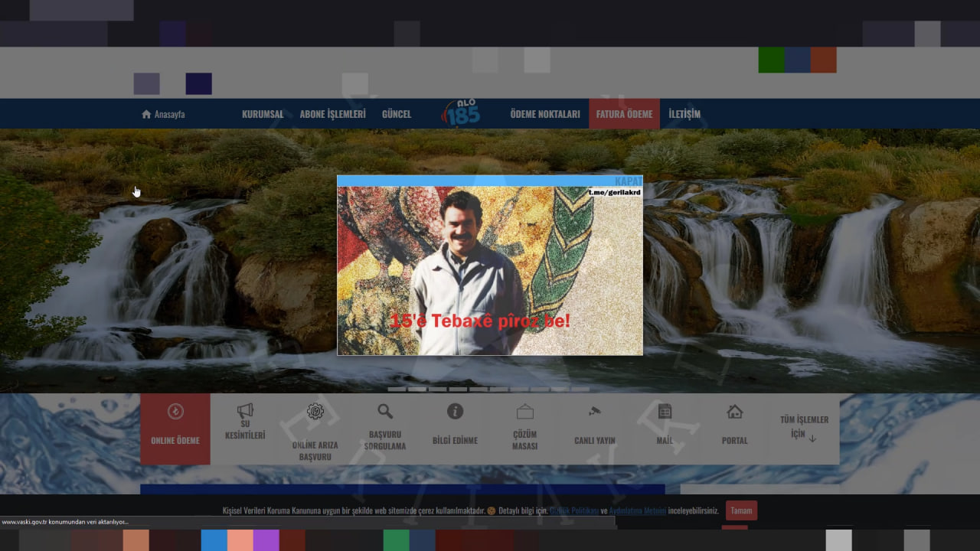Viewport: 980px width, 551px height.
Task: Click the Mail icon
Action: (x=665, y=412)
